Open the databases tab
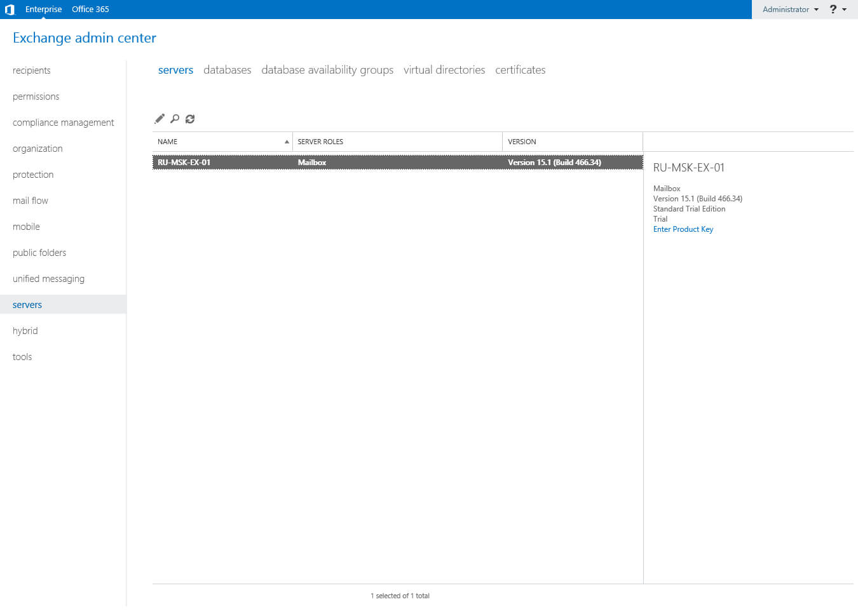 (x=227, y=70)
